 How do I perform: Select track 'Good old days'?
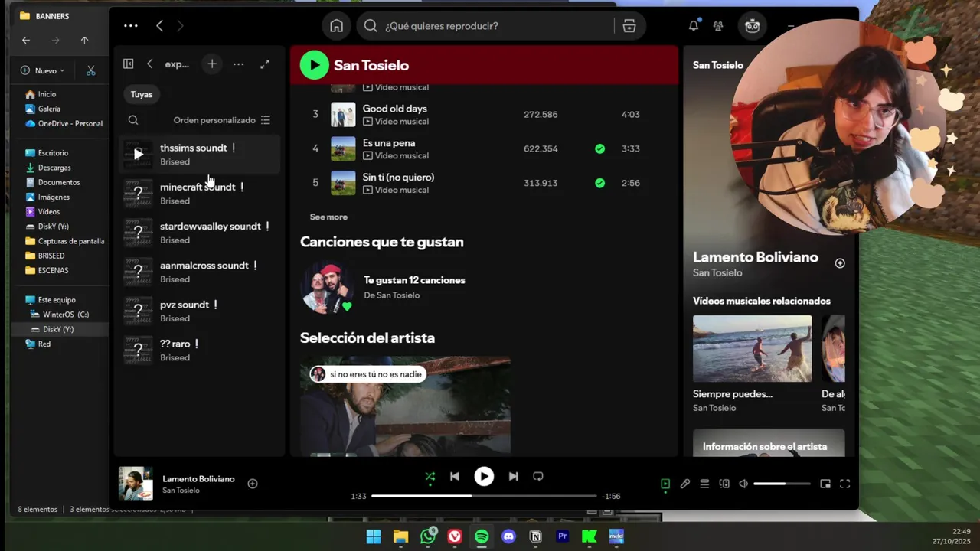tap(394, 109)
